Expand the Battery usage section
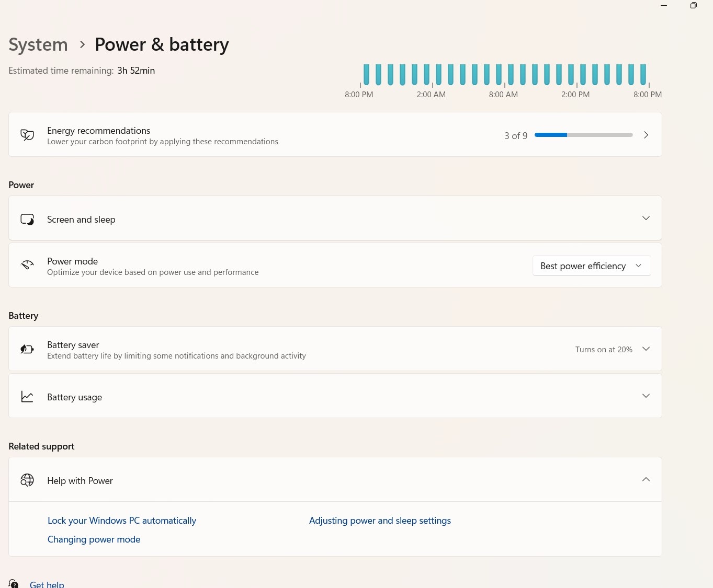The image size is (713, 588). [646, 396]
